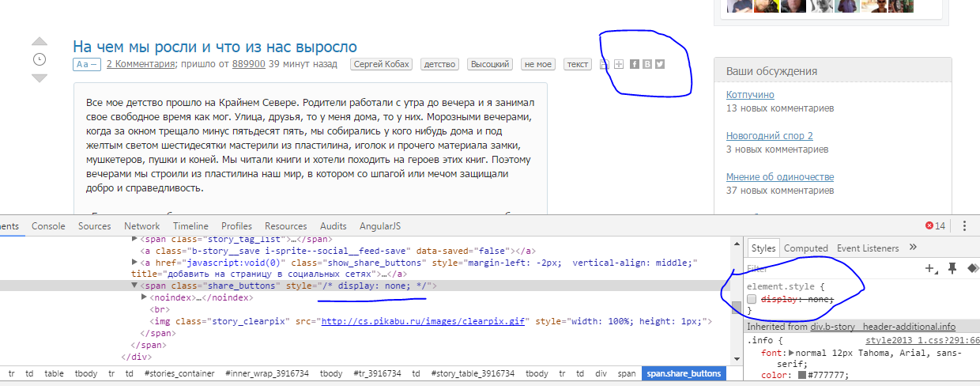Share the story on VK
This screenshot has width=980, height=386.
point(647,64)
